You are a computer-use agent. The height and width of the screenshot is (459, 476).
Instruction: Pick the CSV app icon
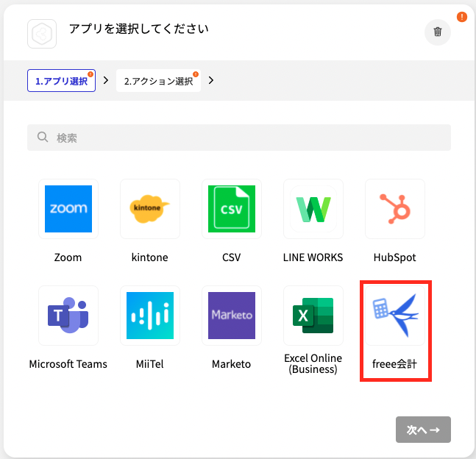coord(232,209)
